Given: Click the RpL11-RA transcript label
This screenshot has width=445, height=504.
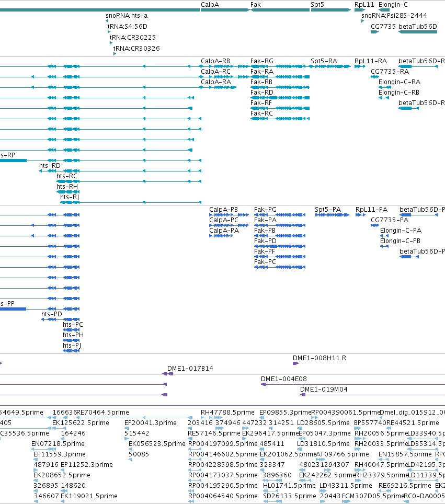Looking at the screenshot, I should (371, 61).
